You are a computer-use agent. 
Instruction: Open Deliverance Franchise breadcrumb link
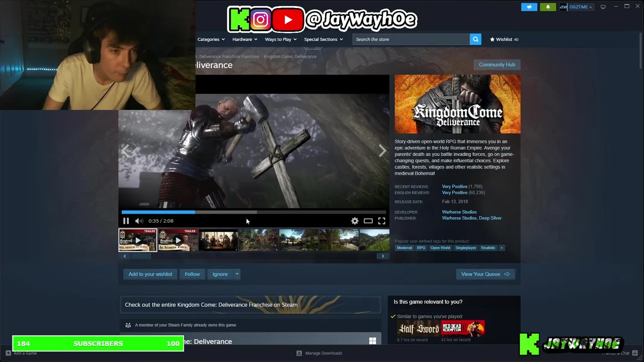229,56
